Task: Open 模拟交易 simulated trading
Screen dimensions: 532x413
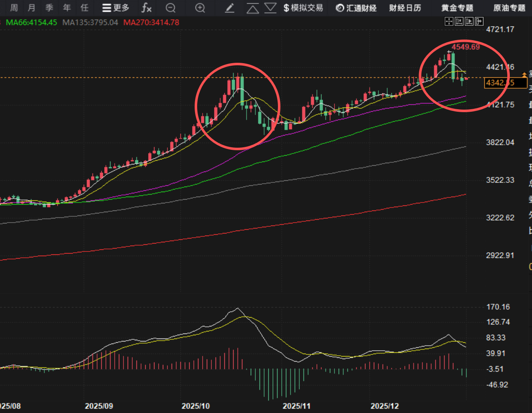Action: [303, 8]
